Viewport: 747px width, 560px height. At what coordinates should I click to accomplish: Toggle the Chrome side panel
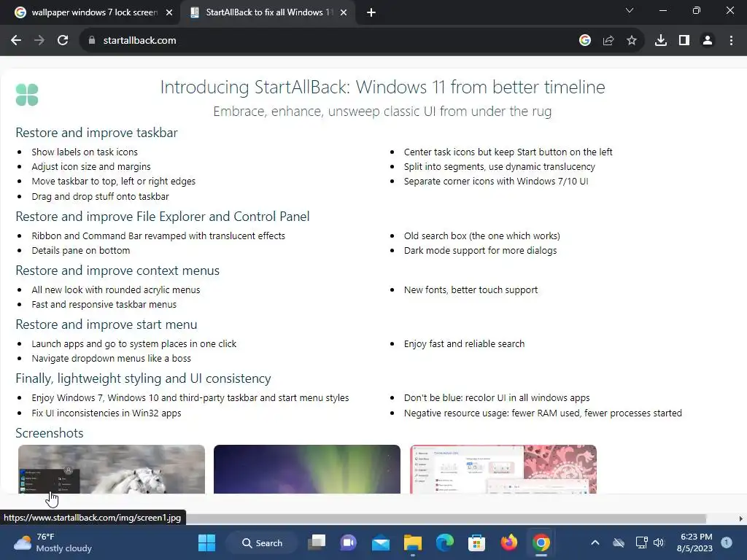684,41
